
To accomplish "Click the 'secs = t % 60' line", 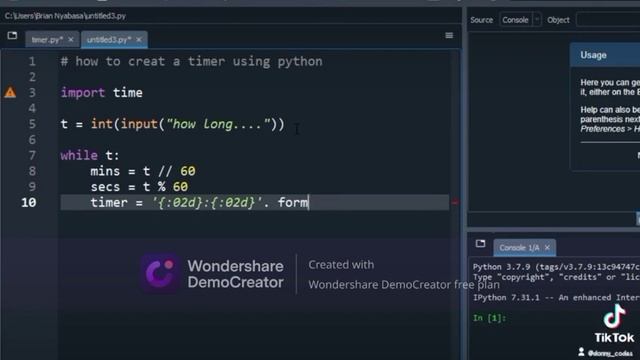I will coord(139,187).
